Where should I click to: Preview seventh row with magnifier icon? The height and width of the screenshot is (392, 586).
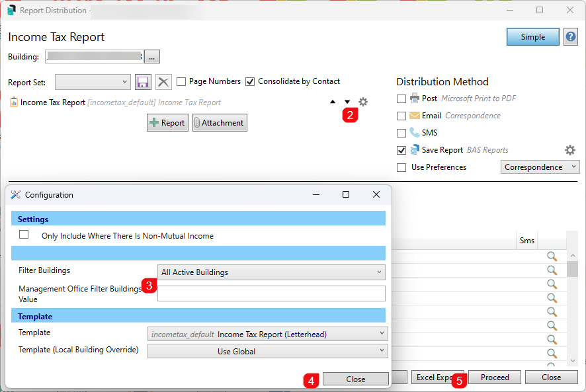tap(552, 339)
